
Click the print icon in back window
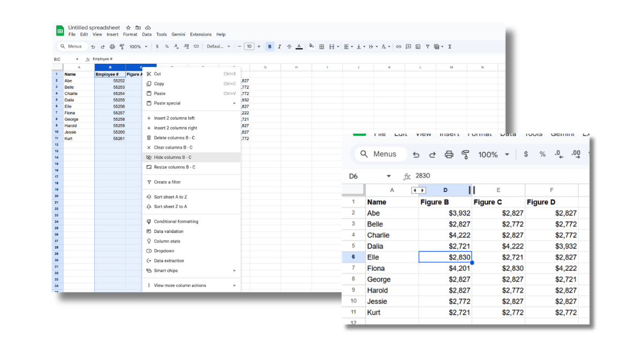pyautogui.click(x=113, y=47)
